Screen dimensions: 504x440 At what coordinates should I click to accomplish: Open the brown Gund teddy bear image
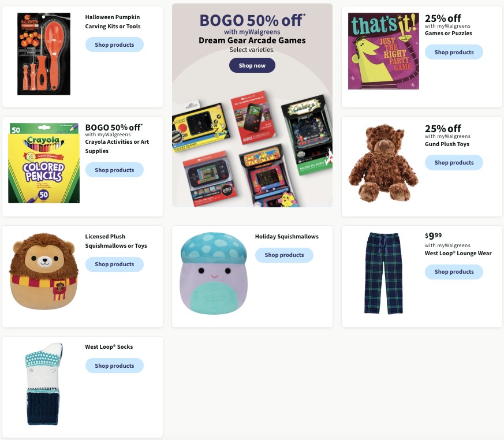click(x=383, y=163)
